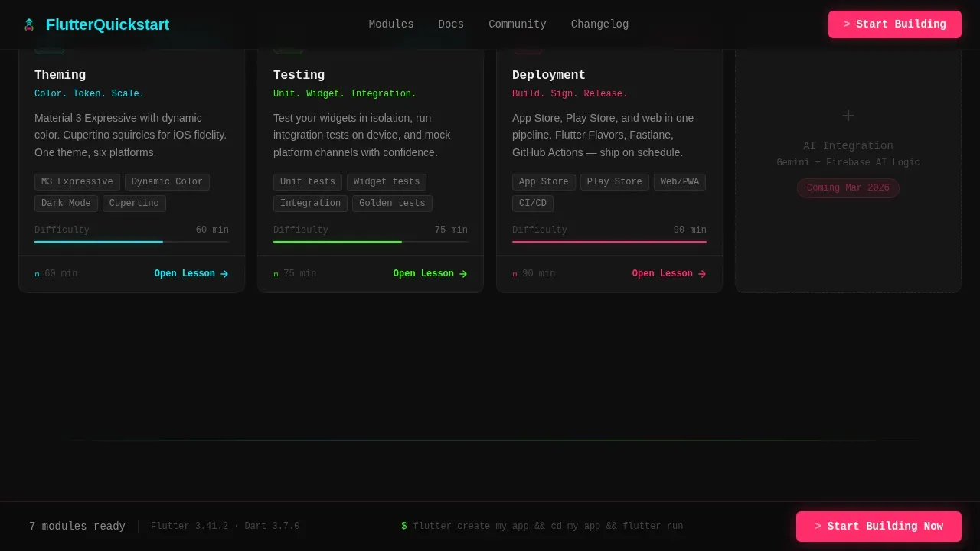The image size is (980, 551).
Task: Open the Deployment lesson
Action: pyautogui.click(x=669, y=274)
